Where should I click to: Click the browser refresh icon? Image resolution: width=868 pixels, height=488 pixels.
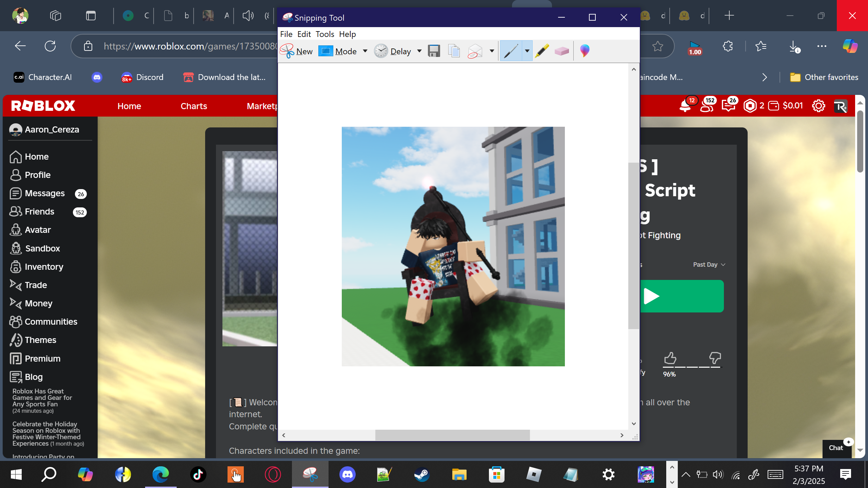[50, 46]
